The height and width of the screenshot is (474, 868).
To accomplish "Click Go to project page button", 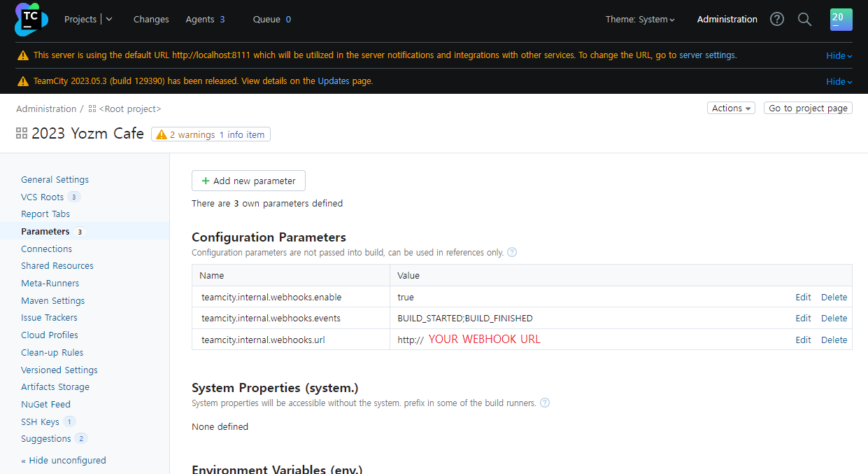I will (x=808, y=108).
